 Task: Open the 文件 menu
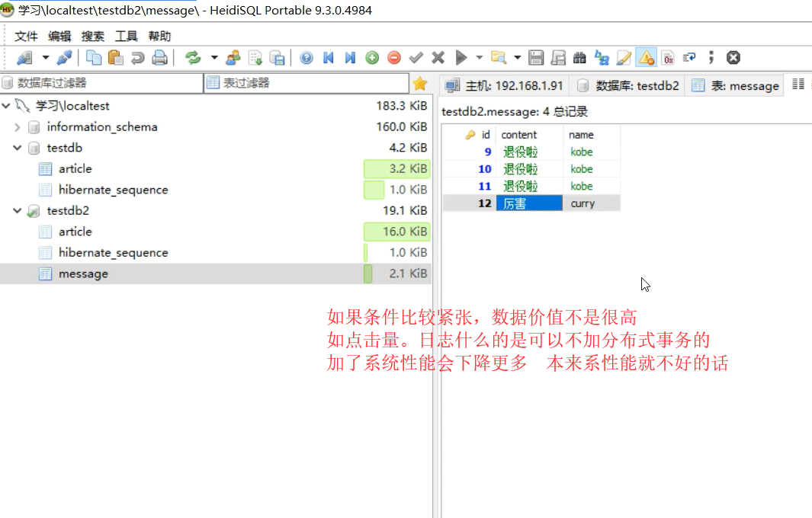tap(26, 37)
